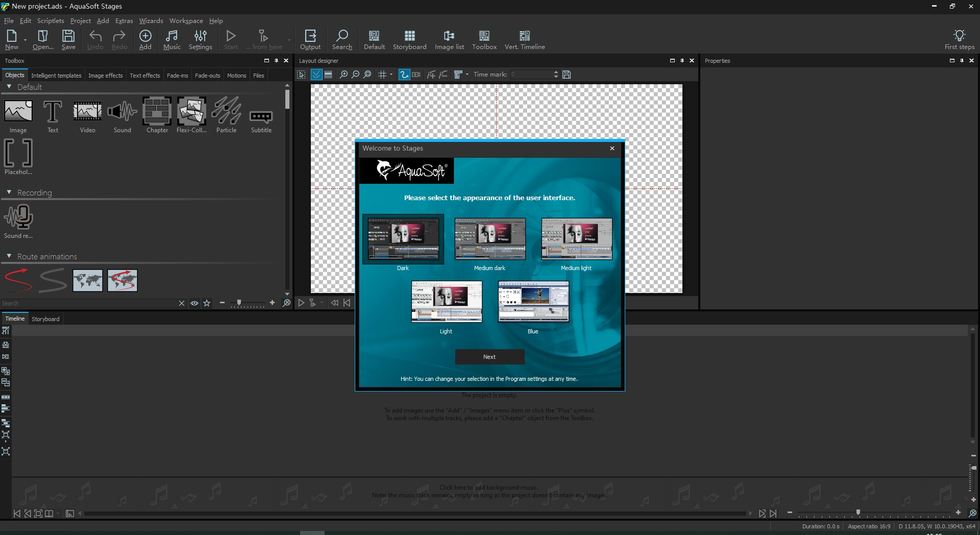Open the Image effects tab

[x=105, y=76]
